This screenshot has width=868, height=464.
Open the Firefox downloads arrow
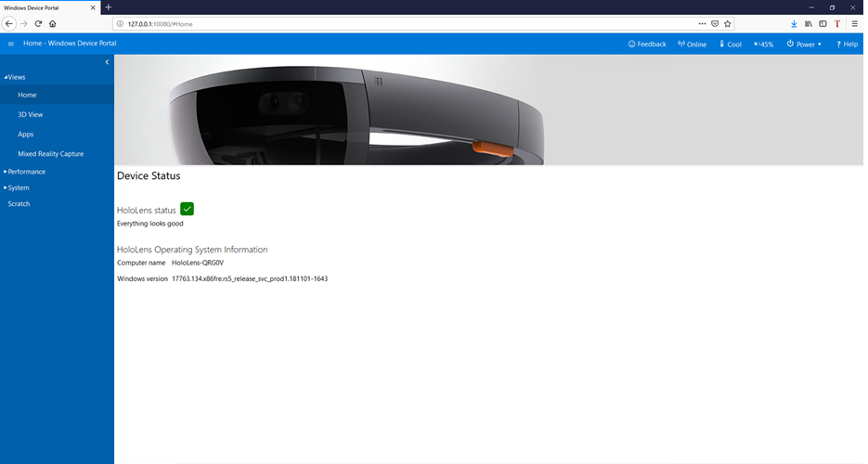pos(794,24)
